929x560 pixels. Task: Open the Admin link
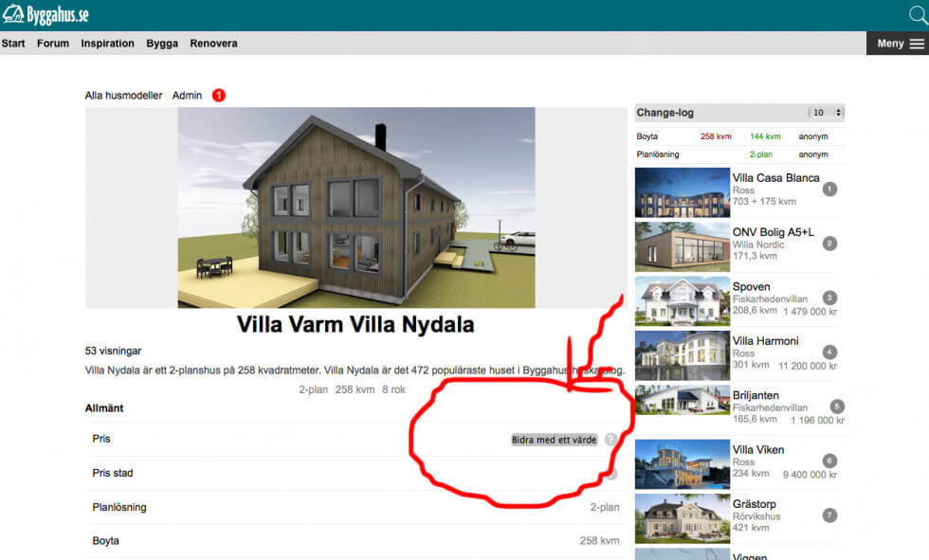tap(186, 95)
